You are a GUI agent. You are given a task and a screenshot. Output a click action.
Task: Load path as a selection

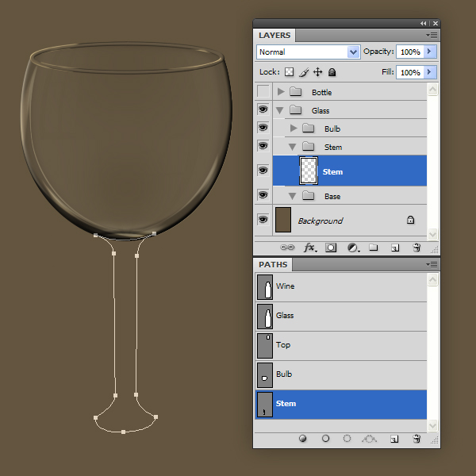347,439
